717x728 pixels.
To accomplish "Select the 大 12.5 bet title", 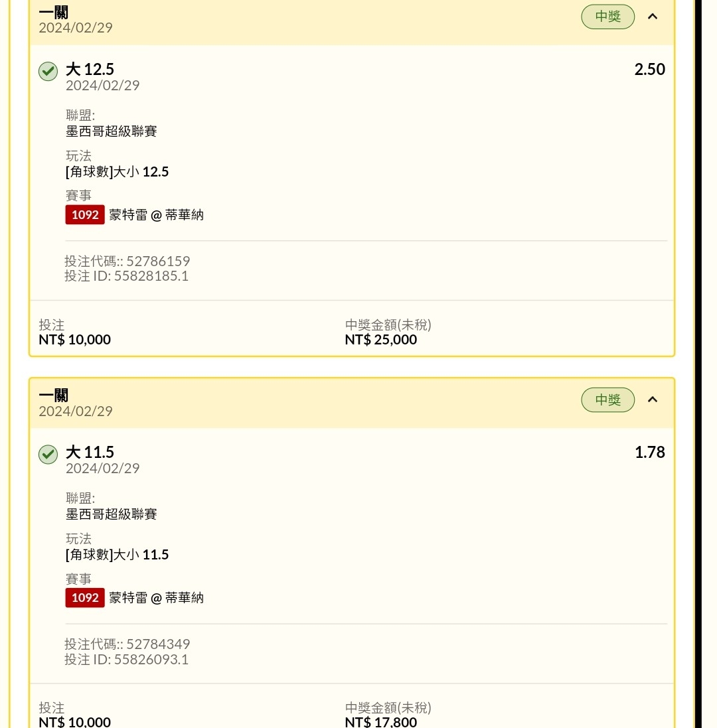I will (90, 69).
